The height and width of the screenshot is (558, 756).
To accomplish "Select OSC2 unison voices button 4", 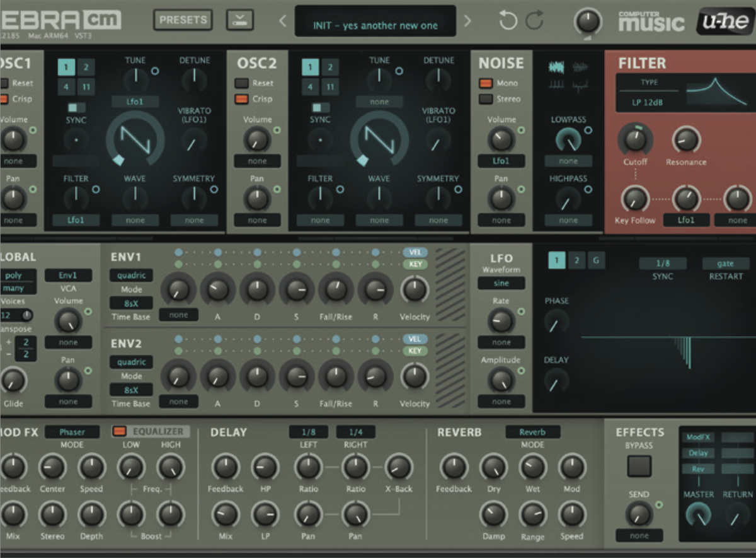I will tap(310, 87).
